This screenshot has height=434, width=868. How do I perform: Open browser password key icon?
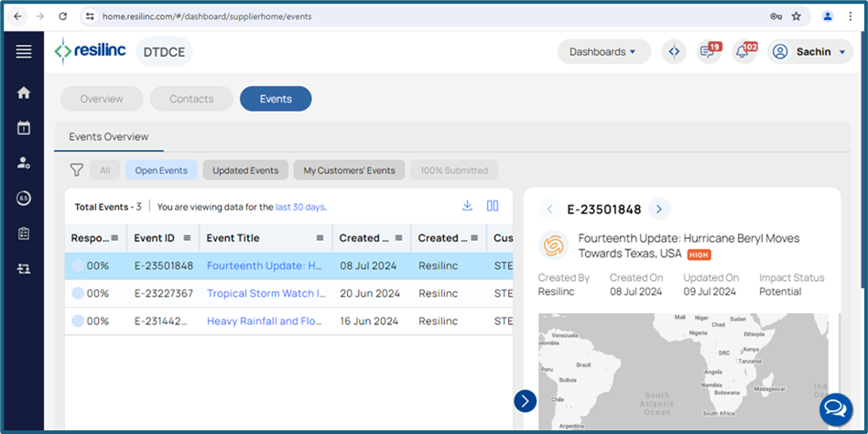[776, 16]
